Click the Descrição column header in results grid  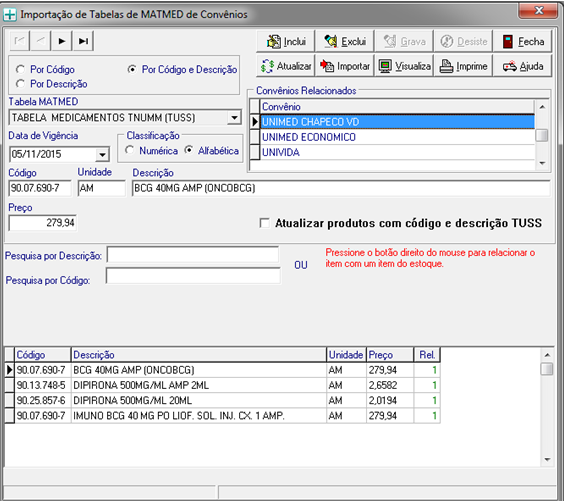(x=199, y=355)
